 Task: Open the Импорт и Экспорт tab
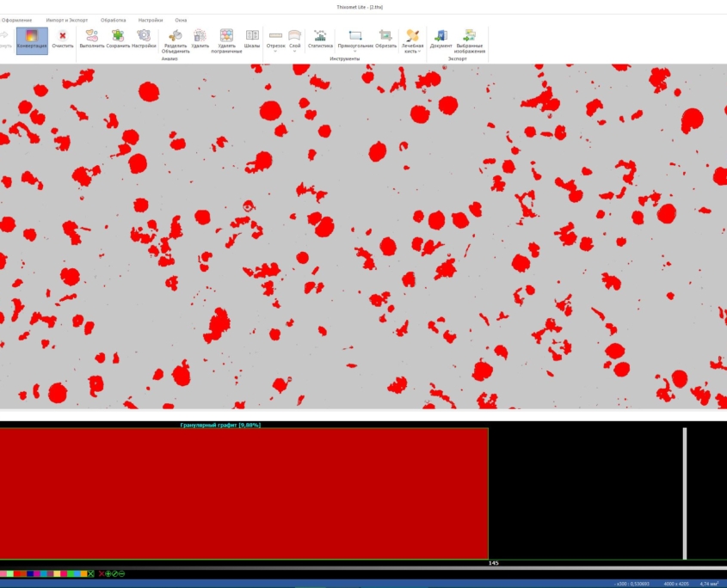tap(67, 20)
